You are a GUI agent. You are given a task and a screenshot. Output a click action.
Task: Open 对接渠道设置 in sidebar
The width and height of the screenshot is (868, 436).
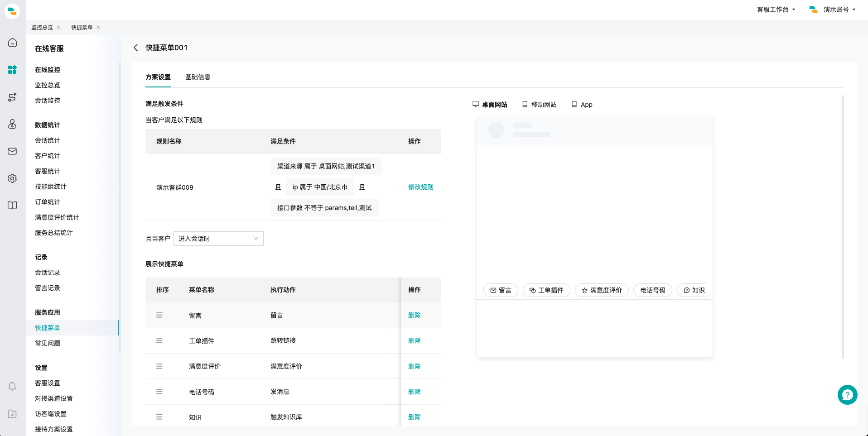point(54,398)
